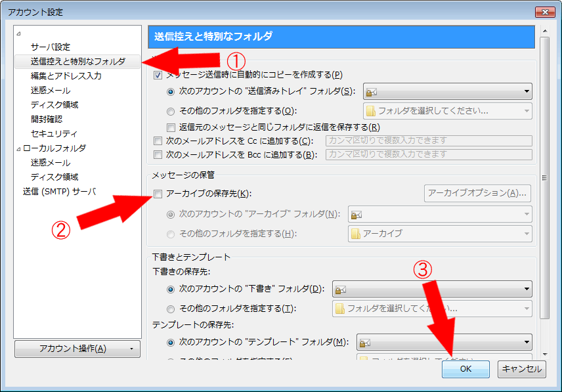The width and height of the screenshot is (562, 392).
Task: Click the scrollbar up arrow
Action: coord(545,31)
